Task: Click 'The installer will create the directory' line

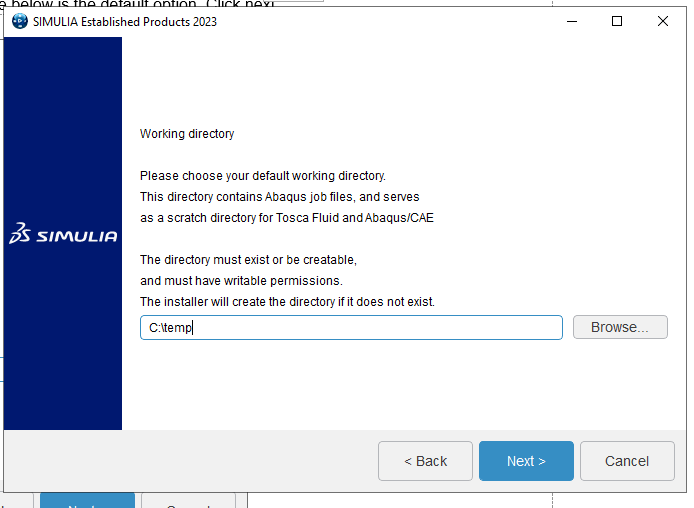Action: pyautogui.click(x=287, y=302)
